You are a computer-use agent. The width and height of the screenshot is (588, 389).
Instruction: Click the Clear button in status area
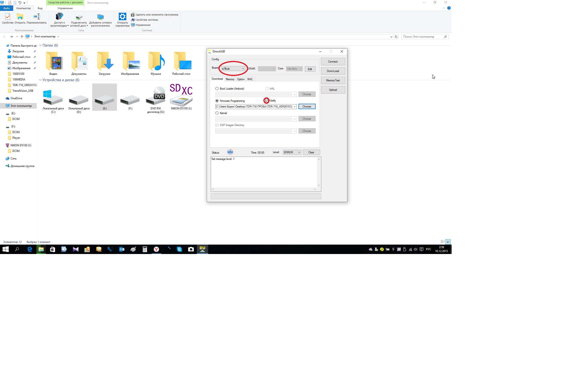coord(312,152)
